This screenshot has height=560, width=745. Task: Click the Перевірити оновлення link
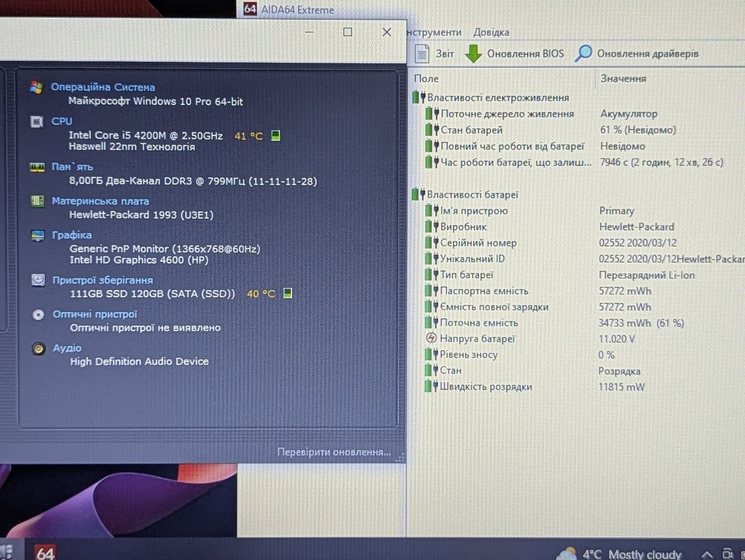(334, 452)
